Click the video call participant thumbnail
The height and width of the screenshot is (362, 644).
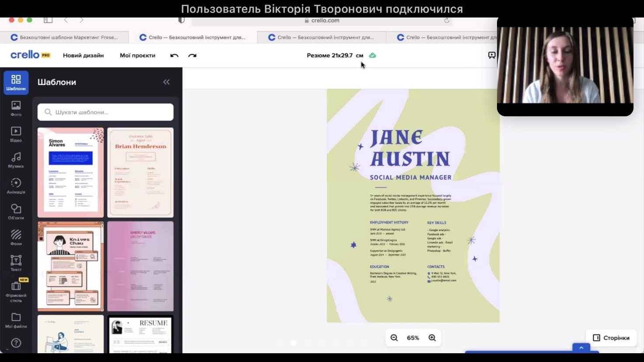coord(565,66)
